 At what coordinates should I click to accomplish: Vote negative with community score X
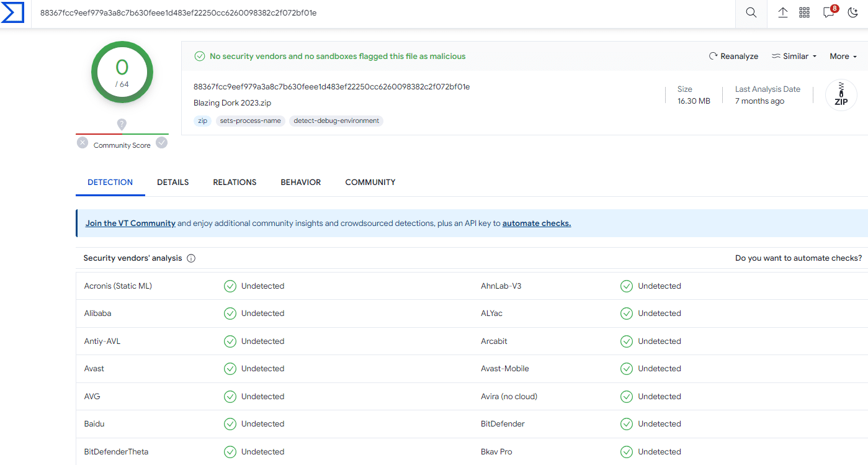click(83, 143)
